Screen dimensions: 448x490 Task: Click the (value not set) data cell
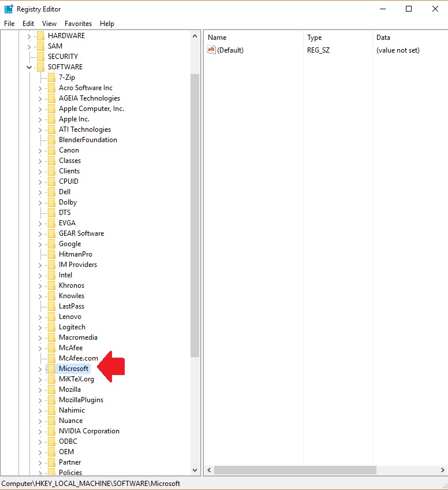[x=398, y=50]
